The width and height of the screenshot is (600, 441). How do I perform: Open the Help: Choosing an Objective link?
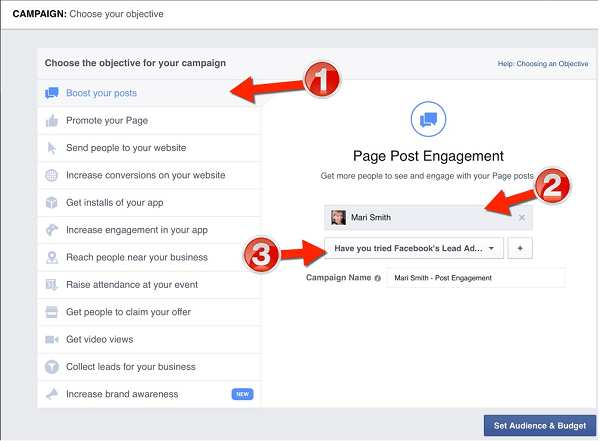coord(543,64)
